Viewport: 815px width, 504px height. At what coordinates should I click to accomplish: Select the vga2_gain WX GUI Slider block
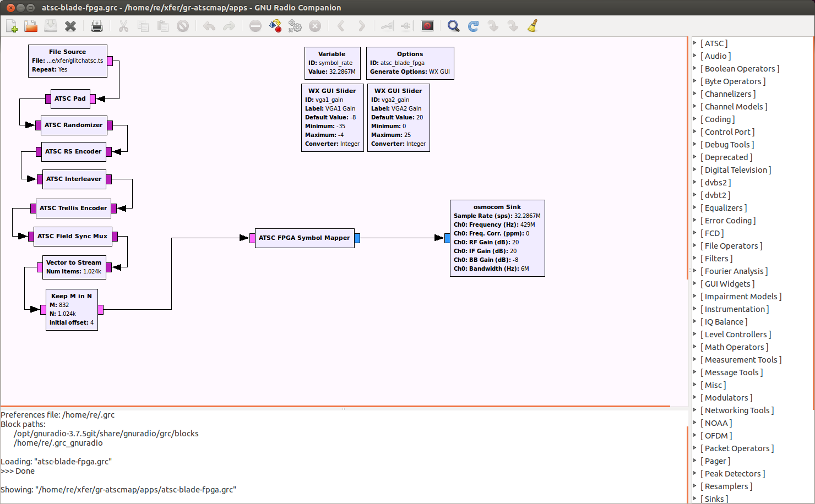pyautogui.click(x=399, y=118)
